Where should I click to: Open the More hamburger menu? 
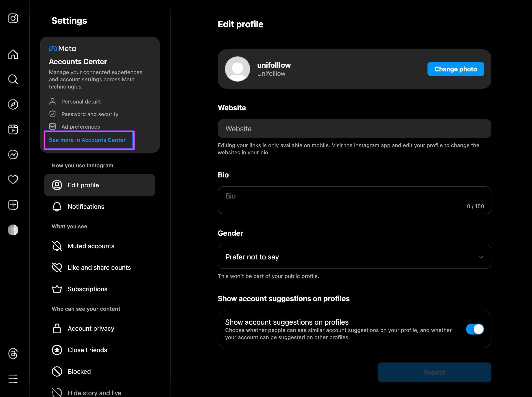point(13,379)
